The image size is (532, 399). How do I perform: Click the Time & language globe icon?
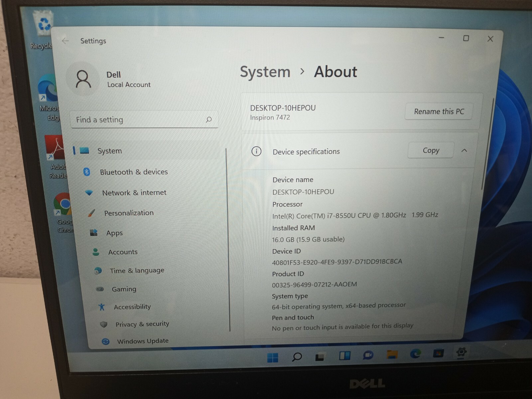point(98,271)
